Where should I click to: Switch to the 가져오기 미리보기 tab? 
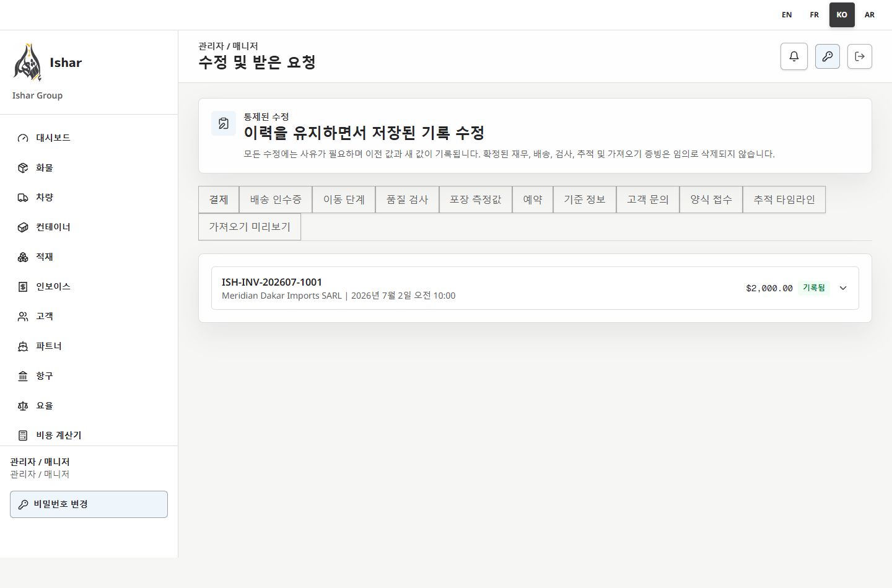point(250,227)
